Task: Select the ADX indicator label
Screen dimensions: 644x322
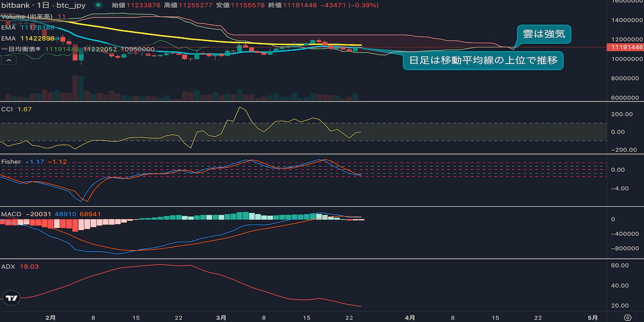Action: 8,266
